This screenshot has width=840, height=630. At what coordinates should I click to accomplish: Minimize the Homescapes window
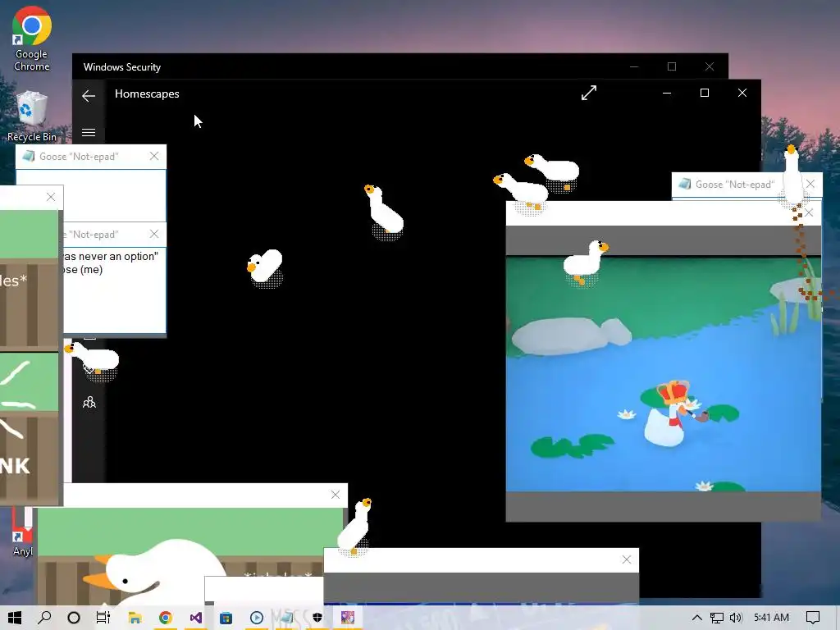point(667,93)
